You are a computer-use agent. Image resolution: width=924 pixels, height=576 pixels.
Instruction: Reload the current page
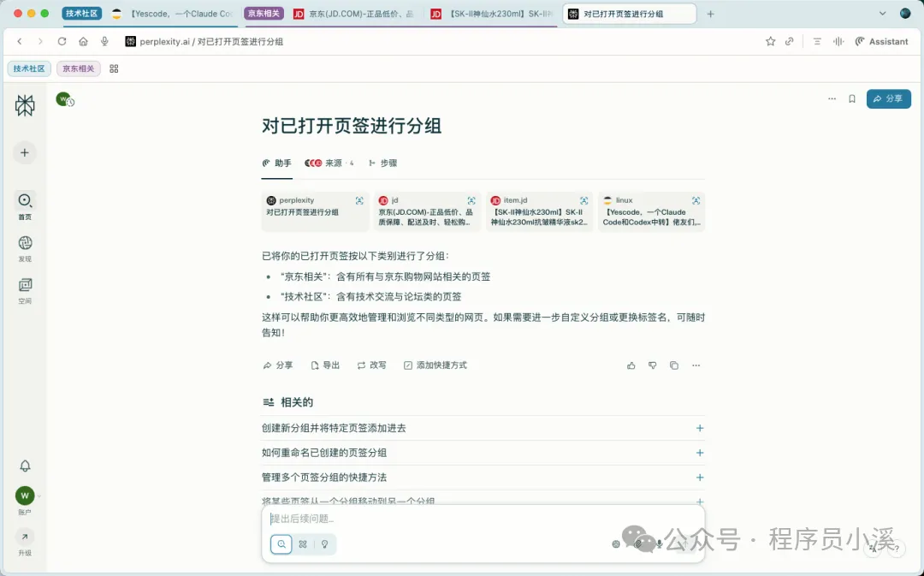point(62,41)
